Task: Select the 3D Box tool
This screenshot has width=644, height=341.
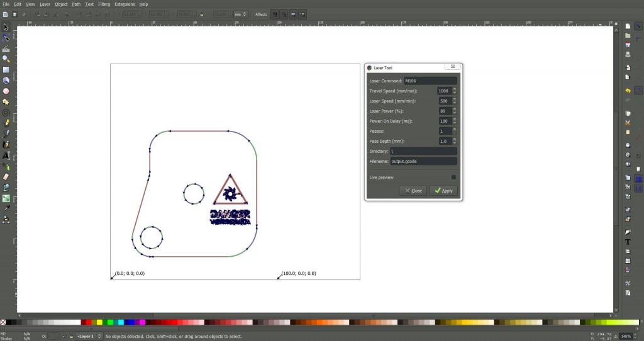Action: 6,81
